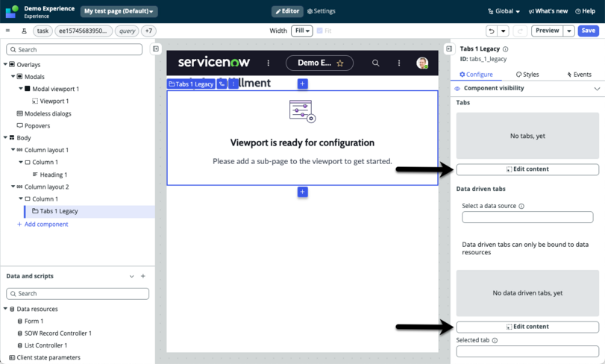The image size is (605, 364).
Task: Expand the Component visibility section chevron
Action: coord(597,89)
